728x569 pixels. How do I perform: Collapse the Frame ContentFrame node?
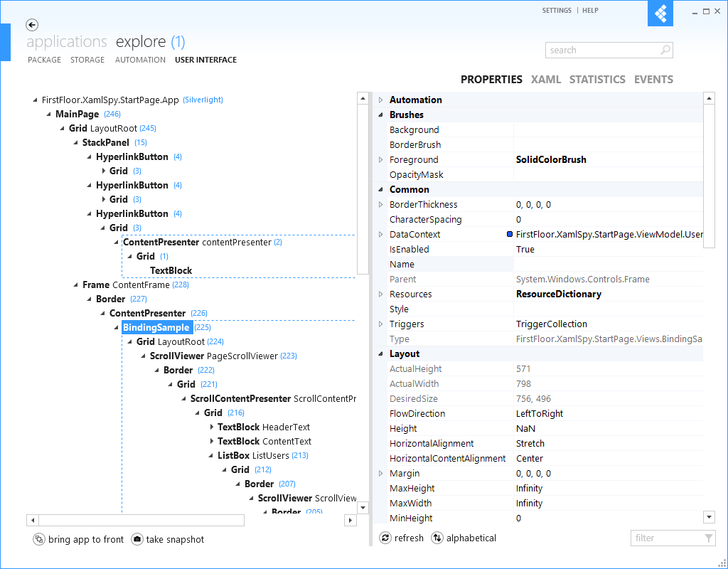pyautogui.click(x=75, y=284)
